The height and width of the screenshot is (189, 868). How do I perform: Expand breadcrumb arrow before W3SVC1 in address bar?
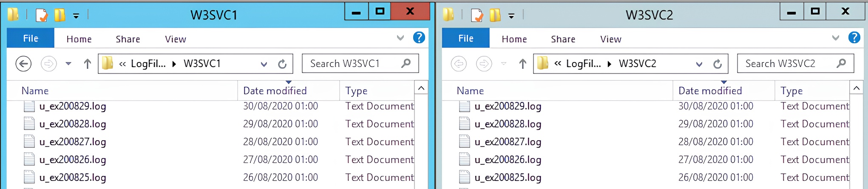click(x=174, y=64)
